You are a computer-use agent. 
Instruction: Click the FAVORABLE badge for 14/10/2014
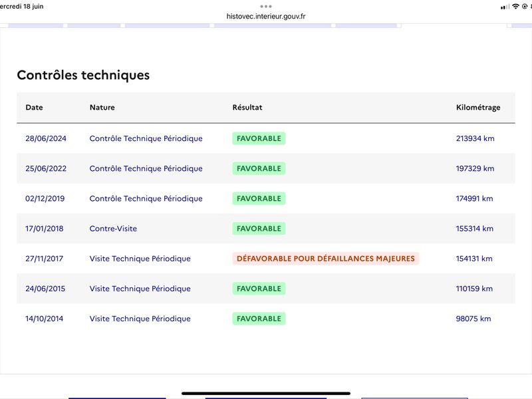point(259,319)
